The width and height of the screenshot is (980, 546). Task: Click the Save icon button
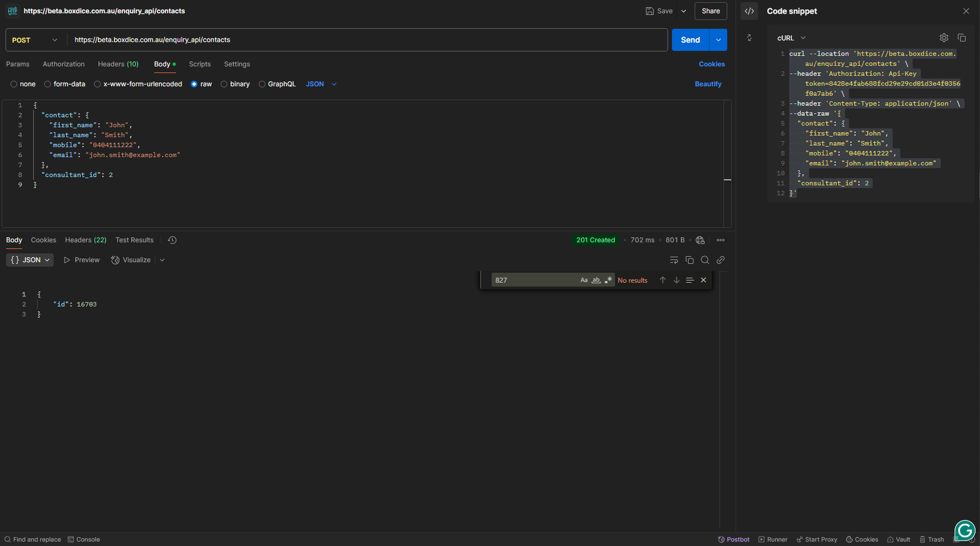(x=659, y=11)
